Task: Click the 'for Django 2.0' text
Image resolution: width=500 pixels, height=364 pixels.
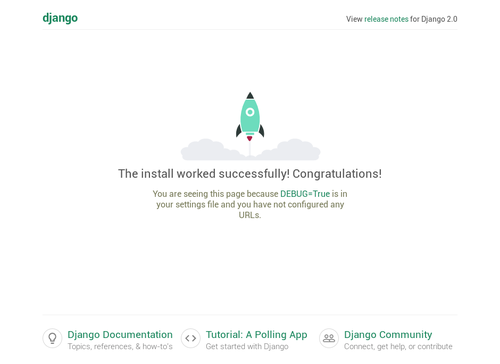Action: pyautogui.click(x=433, y=19)
